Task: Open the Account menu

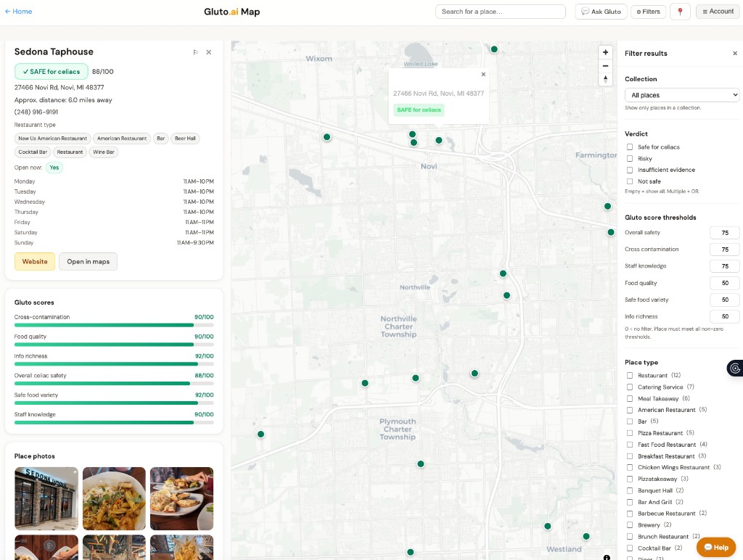Action: [718, 12]
